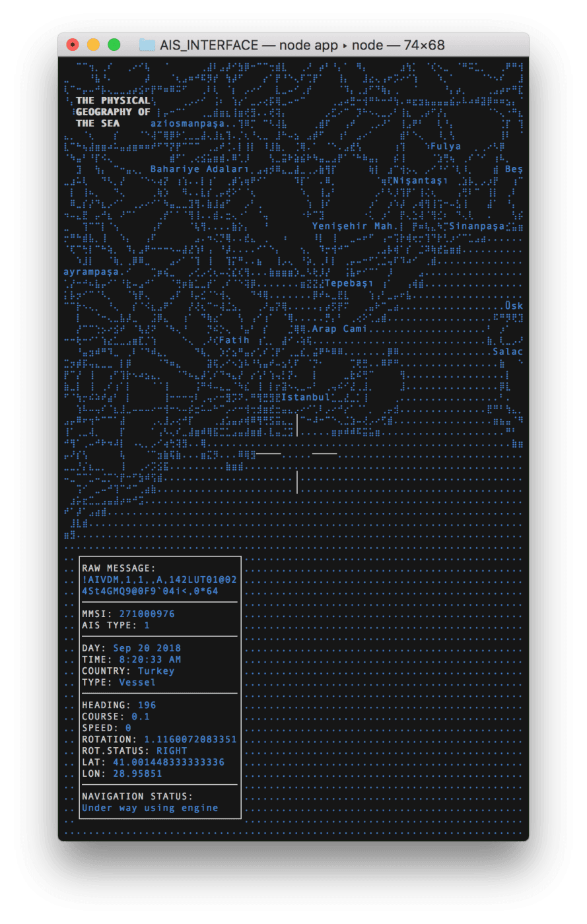This screenshot has width=587, height=924.
Task: Click the type value 'Vessel'
Action: [137, 682]
